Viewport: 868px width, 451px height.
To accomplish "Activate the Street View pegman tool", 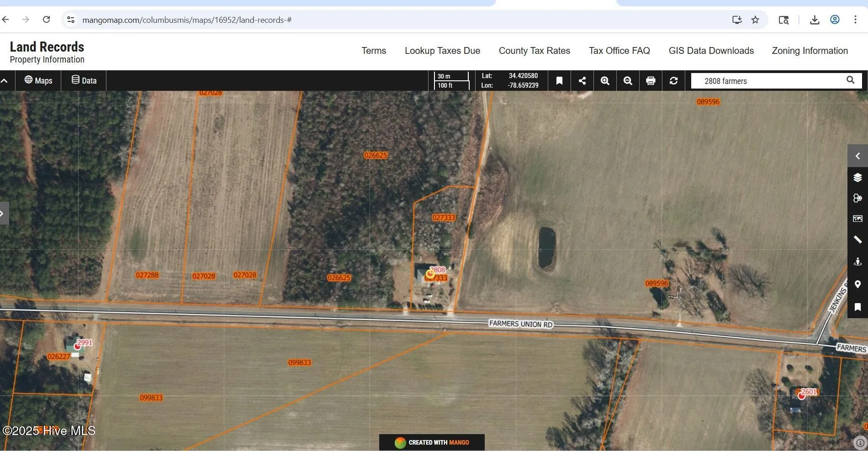I will pos(857,261).
